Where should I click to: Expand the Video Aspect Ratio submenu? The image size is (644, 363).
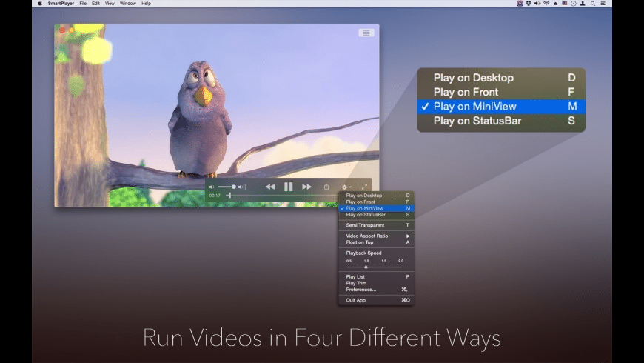pos(376,236)
